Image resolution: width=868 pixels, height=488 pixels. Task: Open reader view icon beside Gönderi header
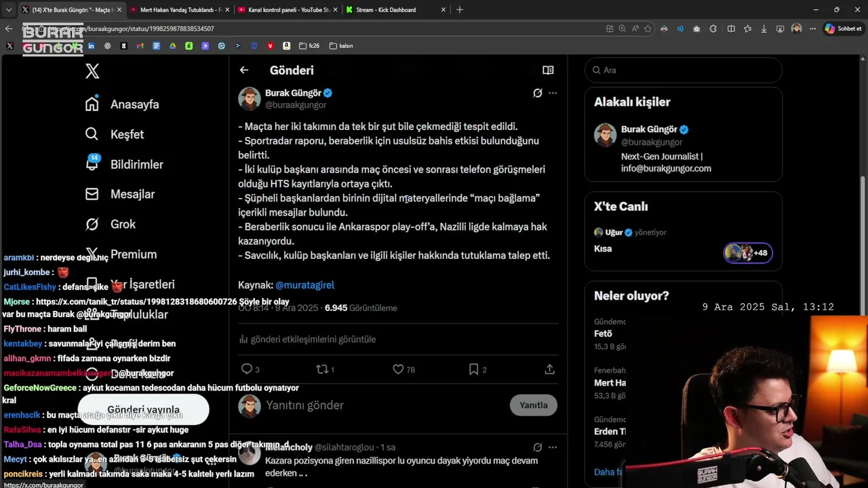548,70
